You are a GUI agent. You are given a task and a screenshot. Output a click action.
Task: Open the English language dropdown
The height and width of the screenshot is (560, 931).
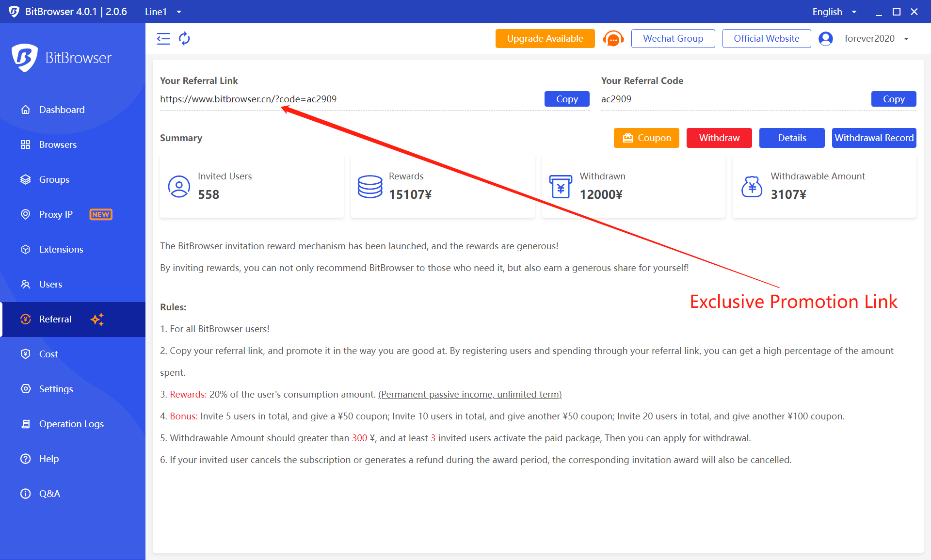pyautogui.click(x=835, y=12)
